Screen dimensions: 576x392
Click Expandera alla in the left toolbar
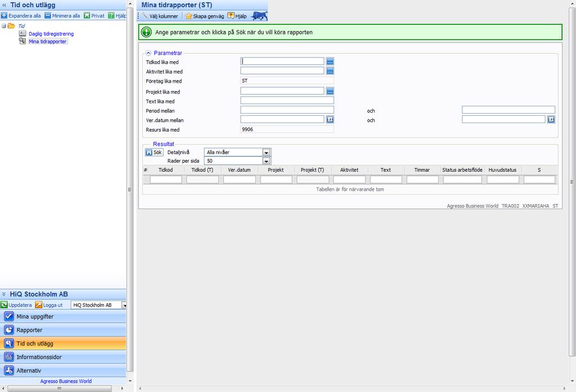(x=21, y=16)
